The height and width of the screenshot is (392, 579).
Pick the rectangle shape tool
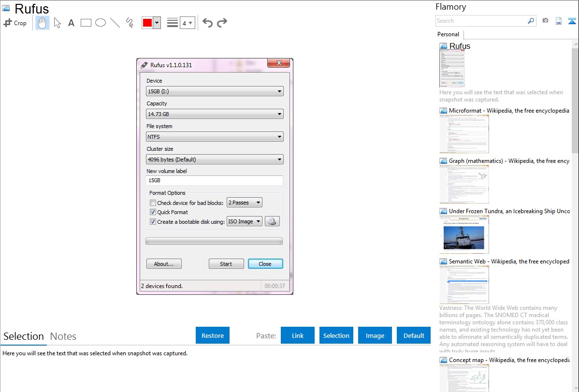pos(86,23)
